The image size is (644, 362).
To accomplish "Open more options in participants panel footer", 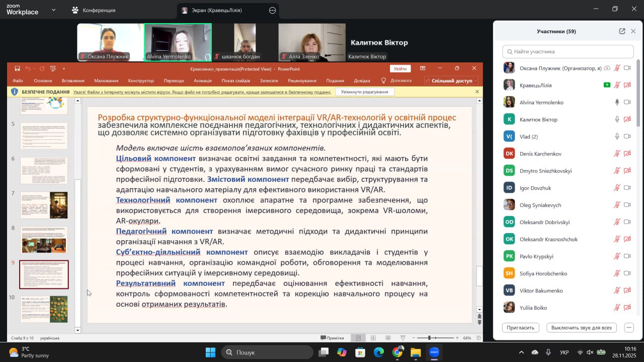I will [x=629, y=327].
